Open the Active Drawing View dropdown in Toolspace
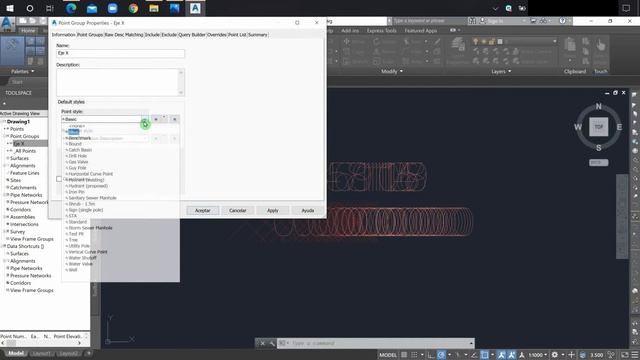 [24, 113]
